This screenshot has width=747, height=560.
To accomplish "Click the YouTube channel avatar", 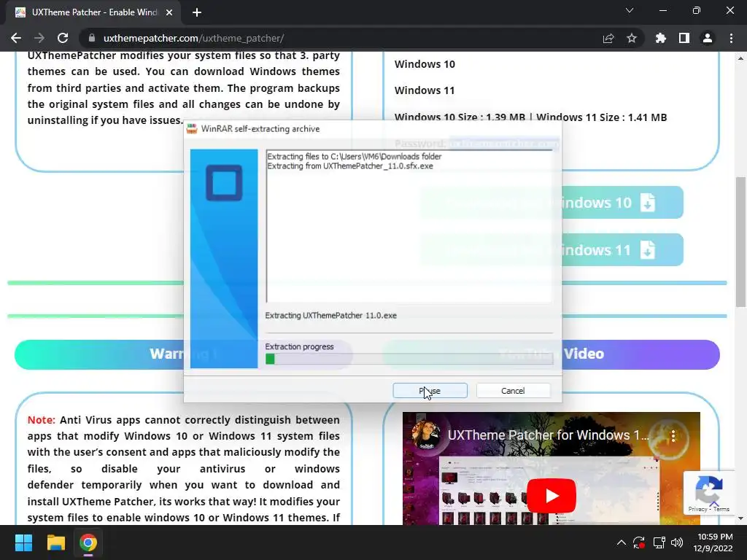I will (425, 435).
